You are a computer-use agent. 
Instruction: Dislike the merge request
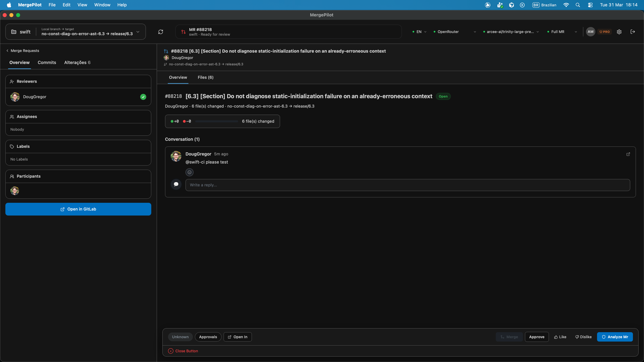[x=583, y=337]
